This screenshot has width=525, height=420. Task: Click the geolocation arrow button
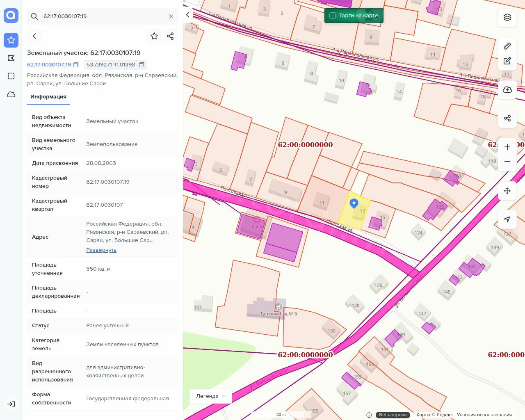[507, 219]
